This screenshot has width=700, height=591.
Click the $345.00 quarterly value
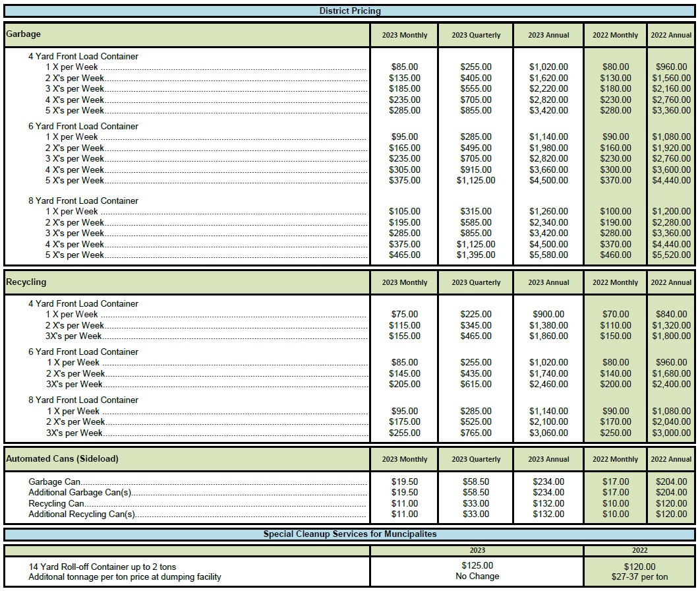(476, 325)
